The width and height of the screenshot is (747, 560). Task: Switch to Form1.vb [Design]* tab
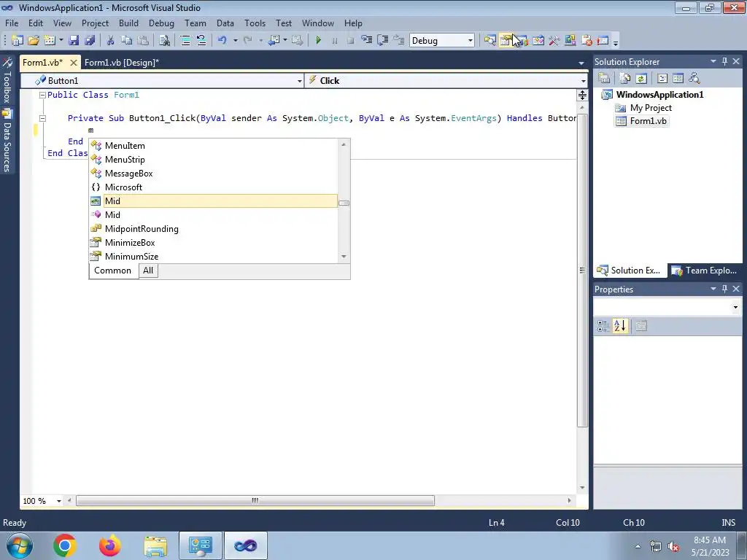pos(122,63)
